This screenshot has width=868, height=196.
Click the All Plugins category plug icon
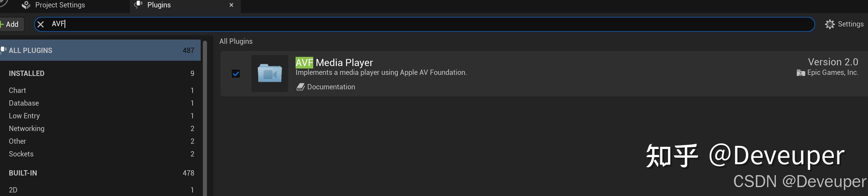pyautogui.click(x=3, y=50)
